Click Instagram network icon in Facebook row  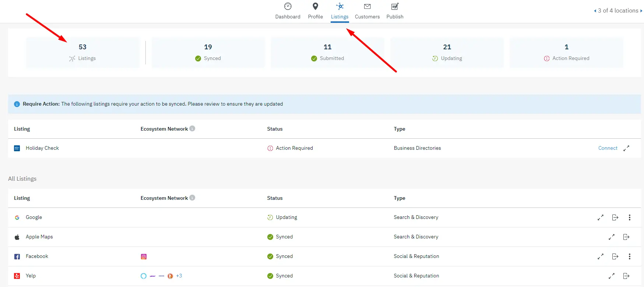tap(144, 256)
